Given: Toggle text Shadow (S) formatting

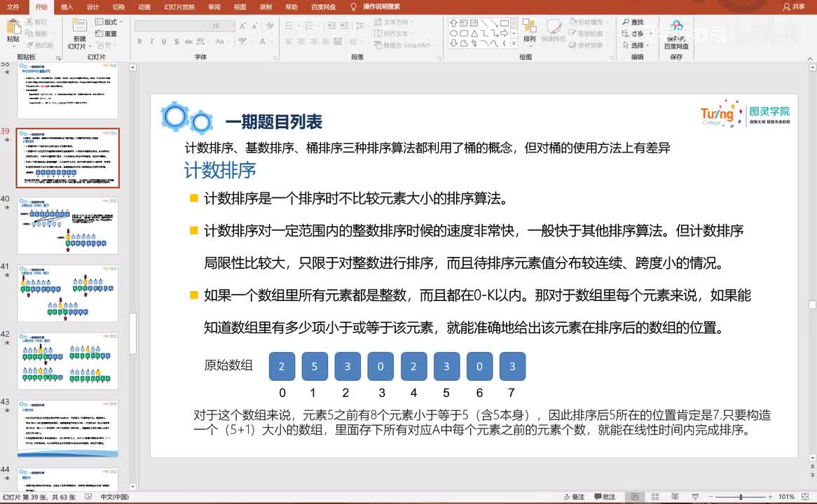Looking at the screenshot, I should tap(177, 41).
